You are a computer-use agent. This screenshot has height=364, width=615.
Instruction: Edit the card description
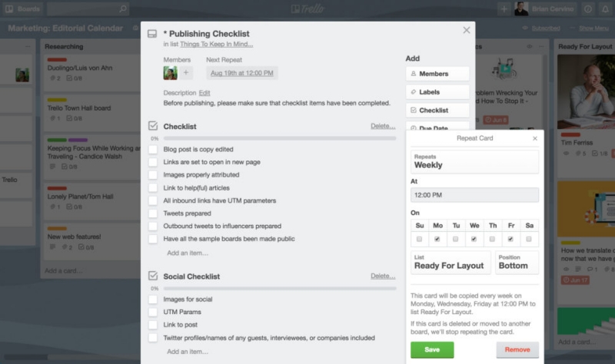pos(204,93)
